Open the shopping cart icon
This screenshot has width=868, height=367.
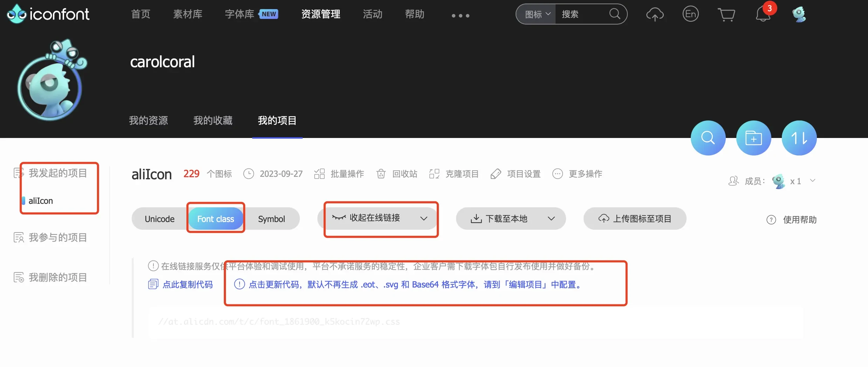726,14
